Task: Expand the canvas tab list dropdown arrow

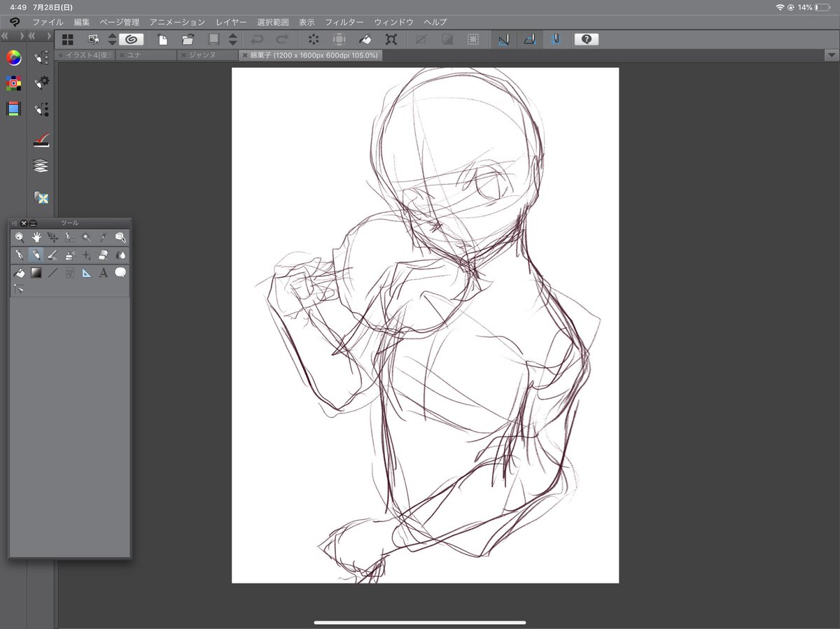Action: 830,55
